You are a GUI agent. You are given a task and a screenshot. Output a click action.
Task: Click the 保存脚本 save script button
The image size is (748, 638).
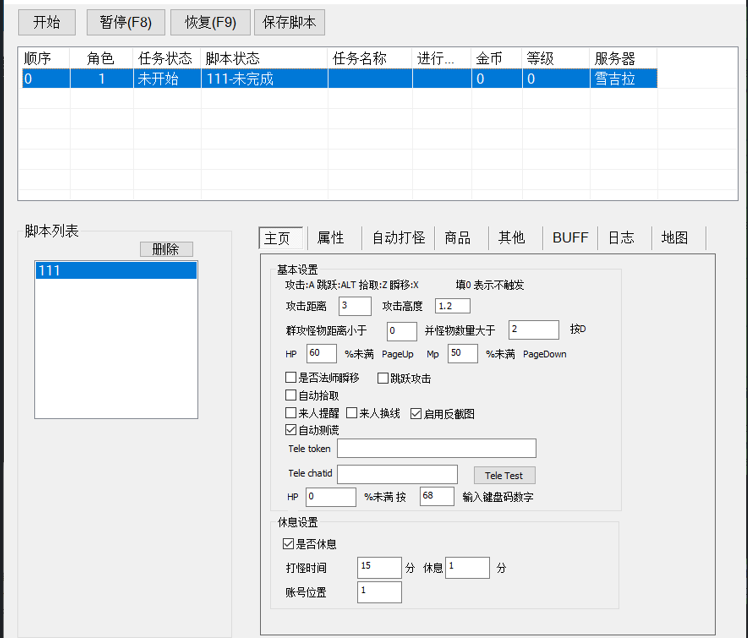[289, 22]
